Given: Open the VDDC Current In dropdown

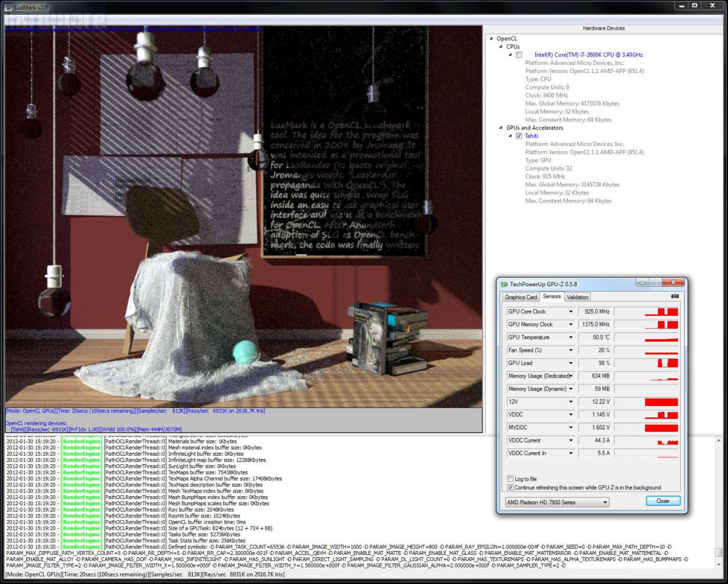Looking at the screenshot, I should click(x=571, y=453).
